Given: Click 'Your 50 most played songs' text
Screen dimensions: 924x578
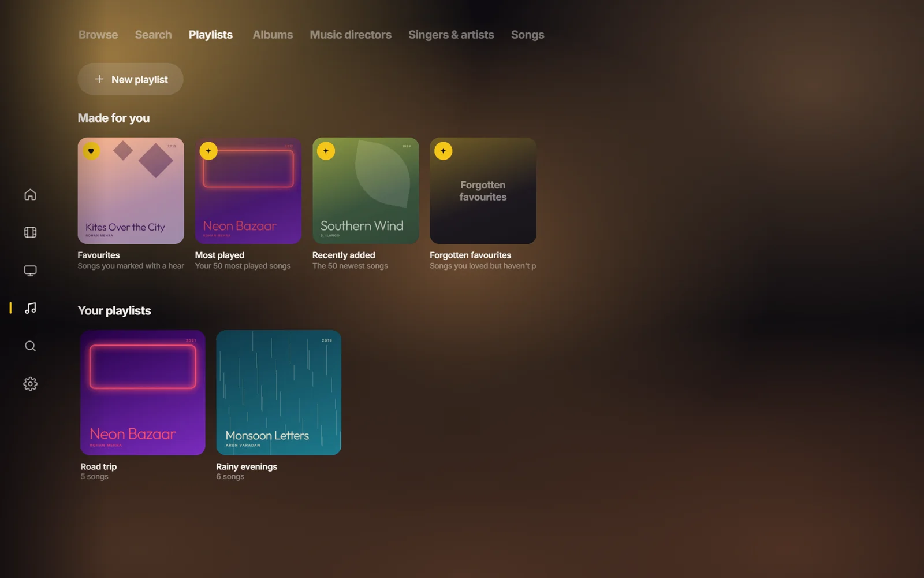Looking at the screenshot, I should 243,266.
